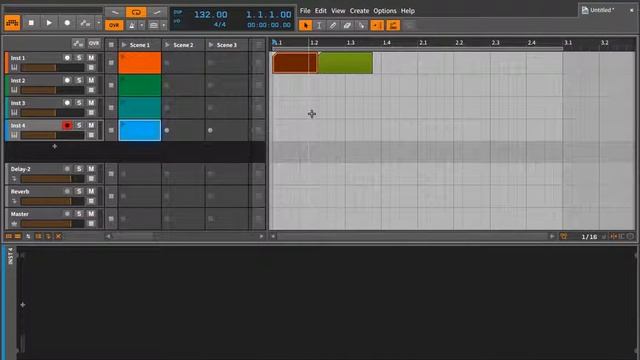Open the Edit menu
Viewport: 640px width, 360px height.
[320, 11]
